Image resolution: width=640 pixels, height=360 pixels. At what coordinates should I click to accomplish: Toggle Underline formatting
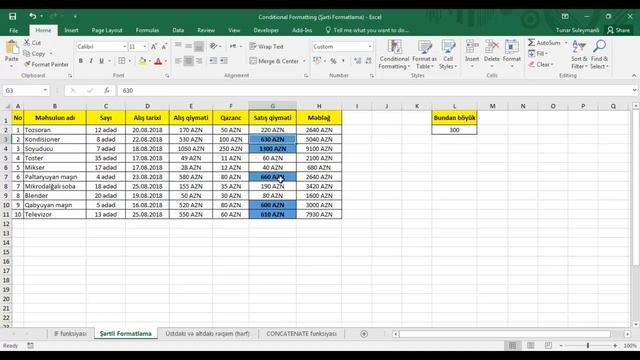coord(101,61)
